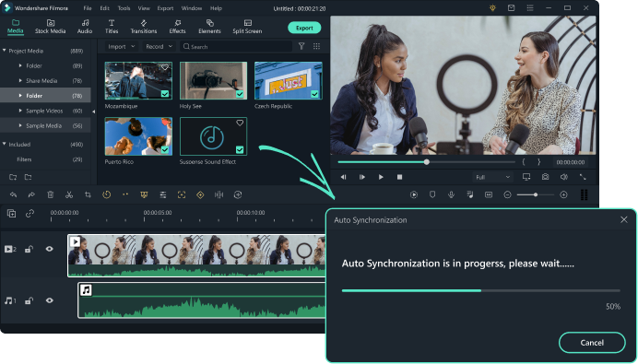Toggle checkmark on Suspense Sound Effect
Viewport: 638px width, 364px height.
click(240, 149)
